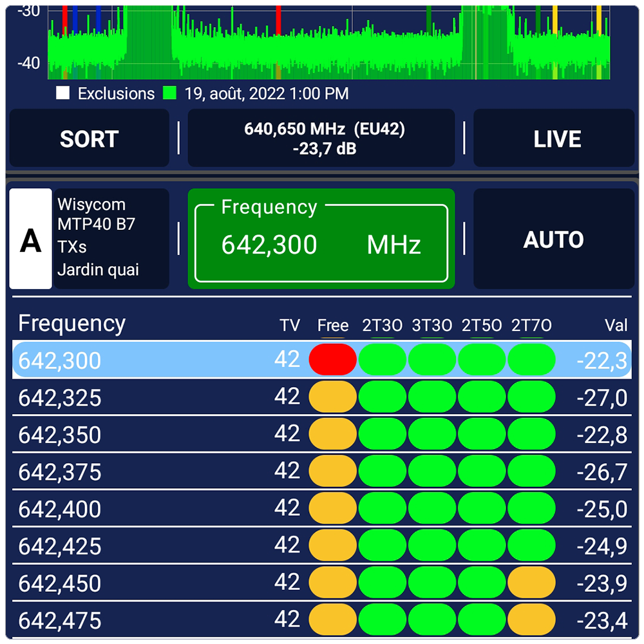
Task: Click the value -25,0 in the Val column
Action: [x=602, y=509]
